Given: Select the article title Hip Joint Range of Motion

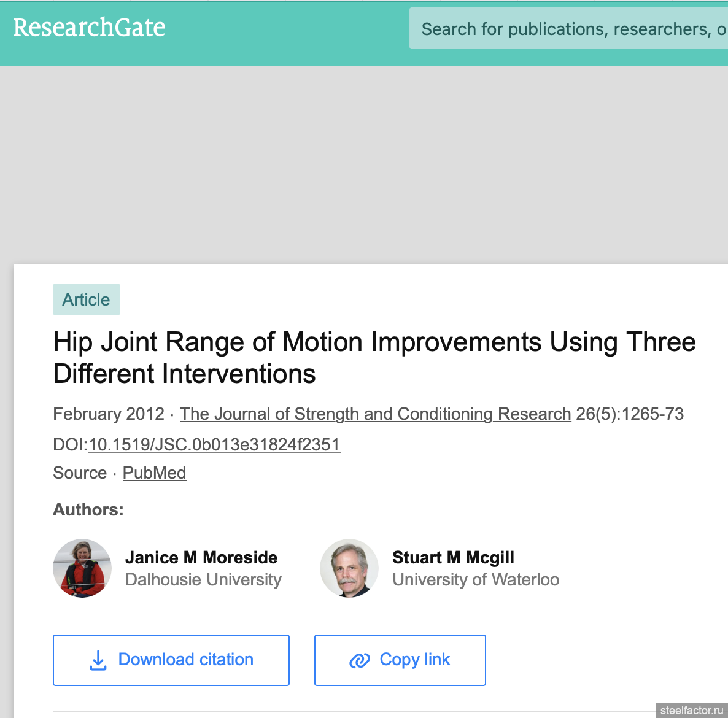Looking at the screenshot, I should click(374, 357).
